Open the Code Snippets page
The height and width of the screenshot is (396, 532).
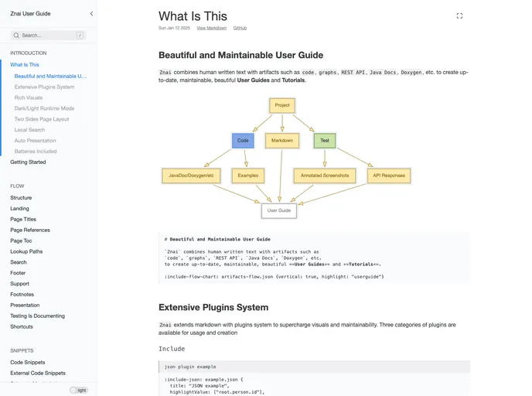coord(27,362)
